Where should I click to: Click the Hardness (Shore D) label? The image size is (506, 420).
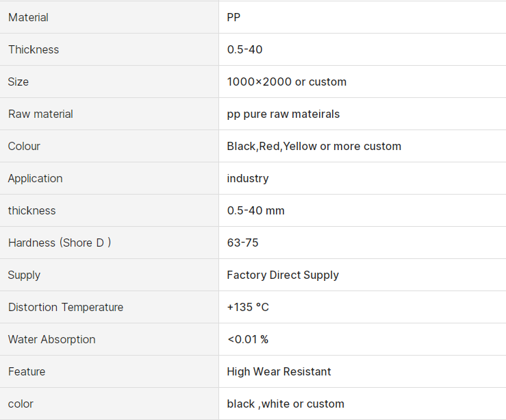pyautogui.click(x=60, y=243)
